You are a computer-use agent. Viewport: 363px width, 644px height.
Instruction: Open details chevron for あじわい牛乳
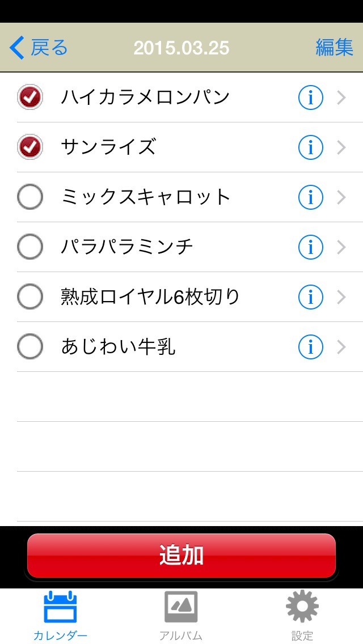(341, 347)
